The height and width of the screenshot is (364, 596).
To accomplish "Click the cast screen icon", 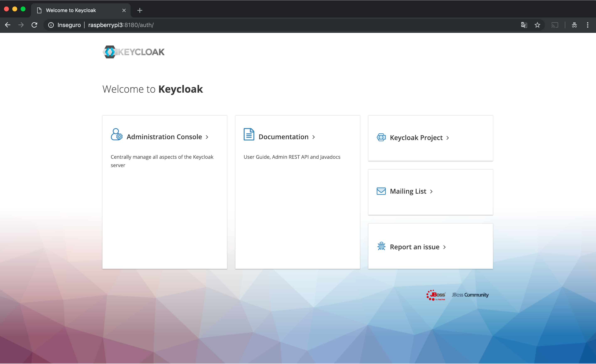I will tap(555, 25).
